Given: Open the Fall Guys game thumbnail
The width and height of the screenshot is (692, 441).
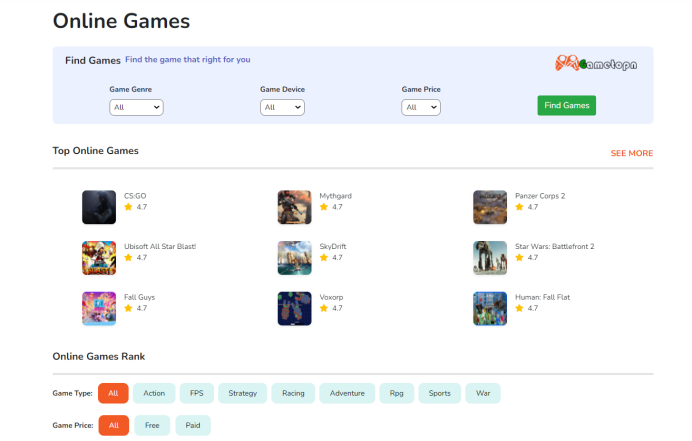Looking at the screenshot, I should click(99, 309).
